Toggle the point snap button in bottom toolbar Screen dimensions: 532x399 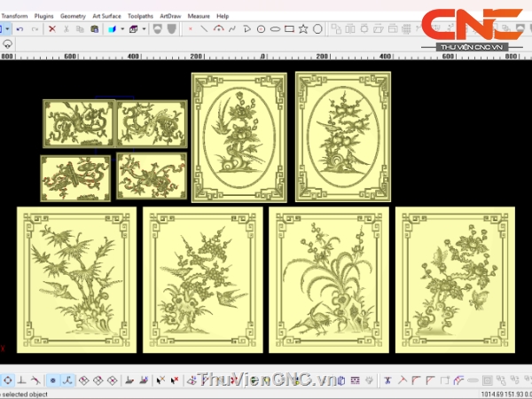click(52, 380)
